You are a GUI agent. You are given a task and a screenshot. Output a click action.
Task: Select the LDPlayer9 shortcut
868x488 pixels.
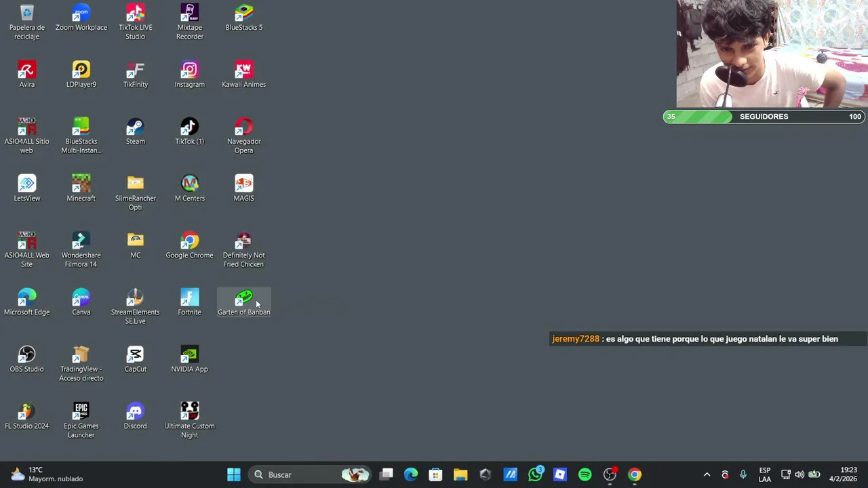pos(81,75)
